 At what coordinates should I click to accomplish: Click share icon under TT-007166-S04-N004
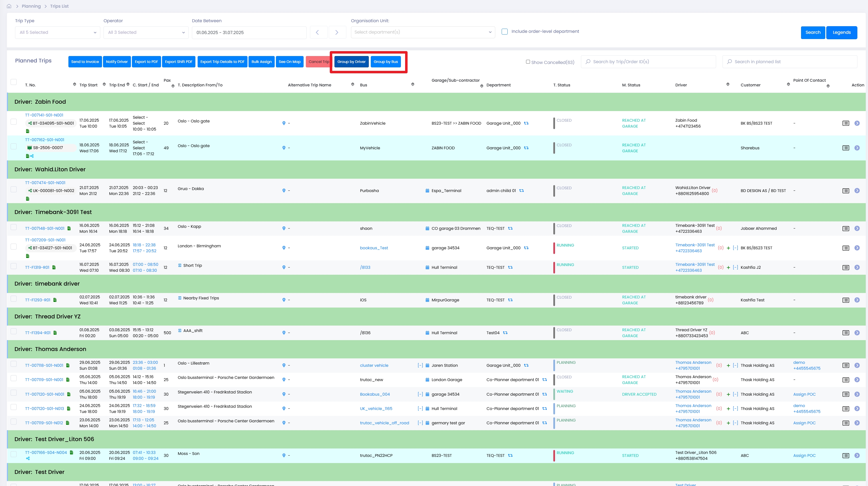[x=28, y=458]
